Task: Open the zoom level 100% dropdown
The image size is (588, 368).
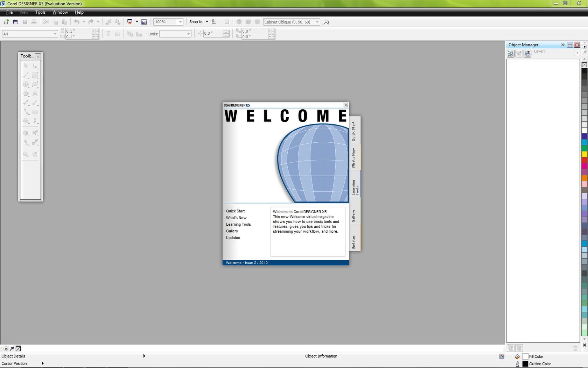Action: click(x=180, y=22)
